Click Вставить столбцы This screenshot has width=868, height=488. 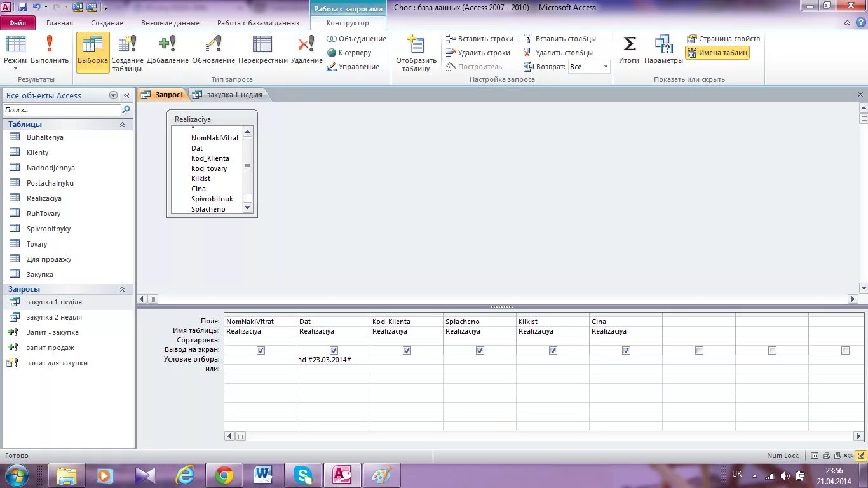560,39
